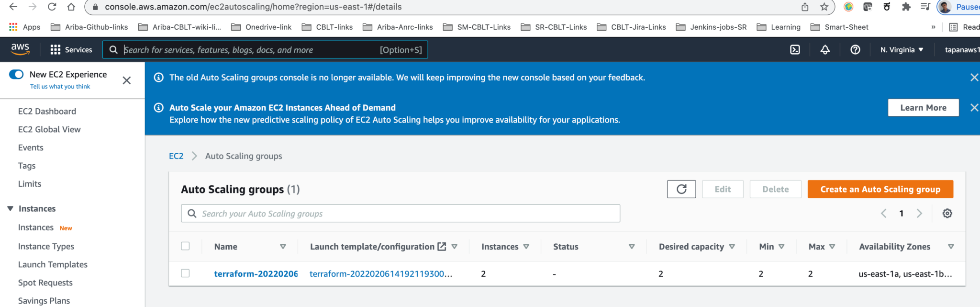This screenshot has height=307, width=980.
Task: Open AWS CloudShell terminal icon
Action: 795,50
